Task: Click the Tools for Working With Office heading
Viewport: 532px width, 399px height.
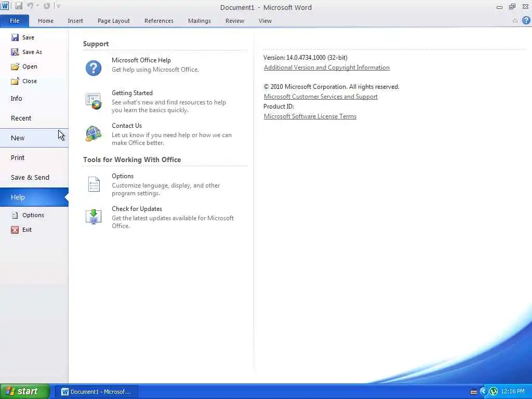Action: 132,159
